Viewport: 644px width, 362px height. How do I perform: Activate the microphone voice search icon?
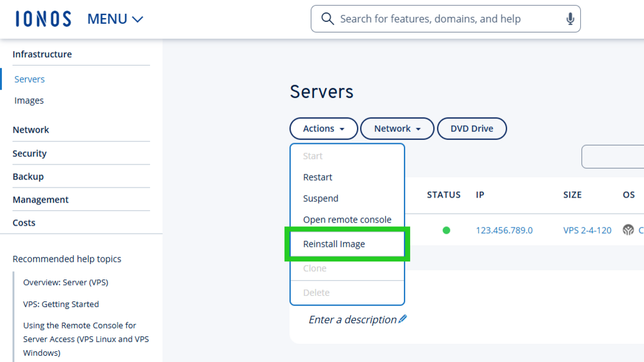coord(570,19)
